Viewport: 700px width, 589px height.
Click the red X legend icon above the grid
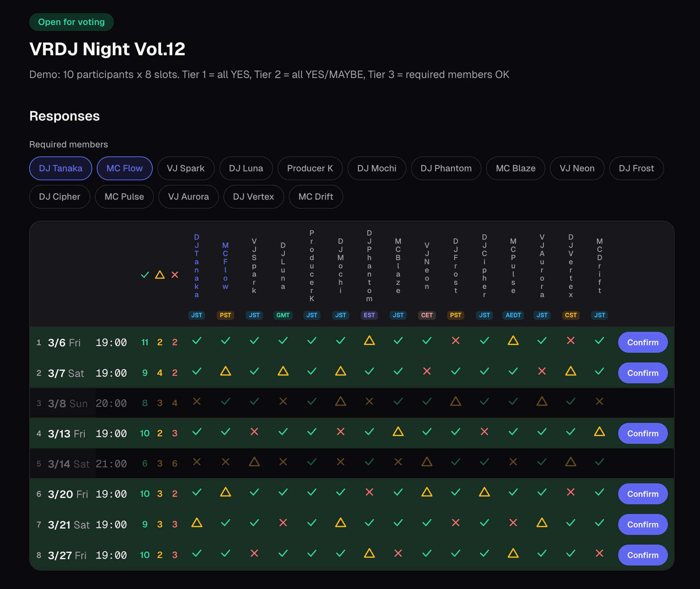click(175, 275)
